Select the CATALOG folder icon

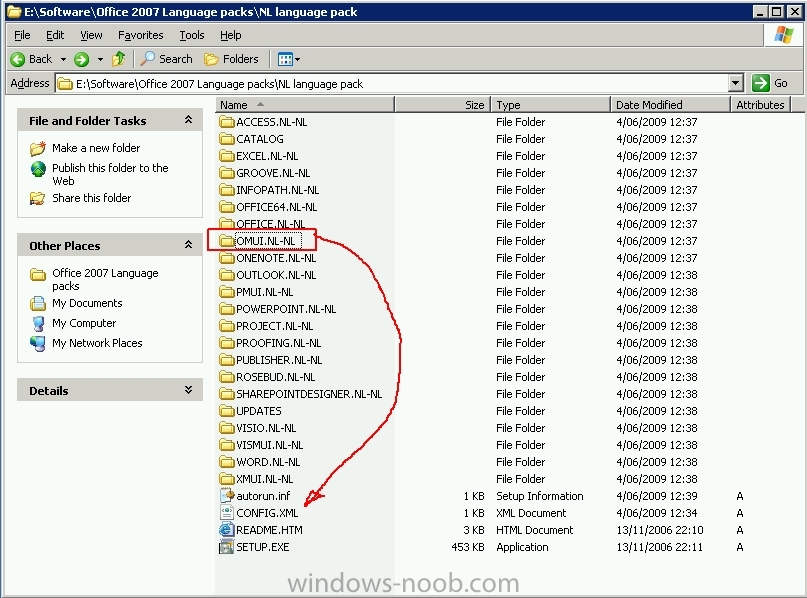point(226,139)
